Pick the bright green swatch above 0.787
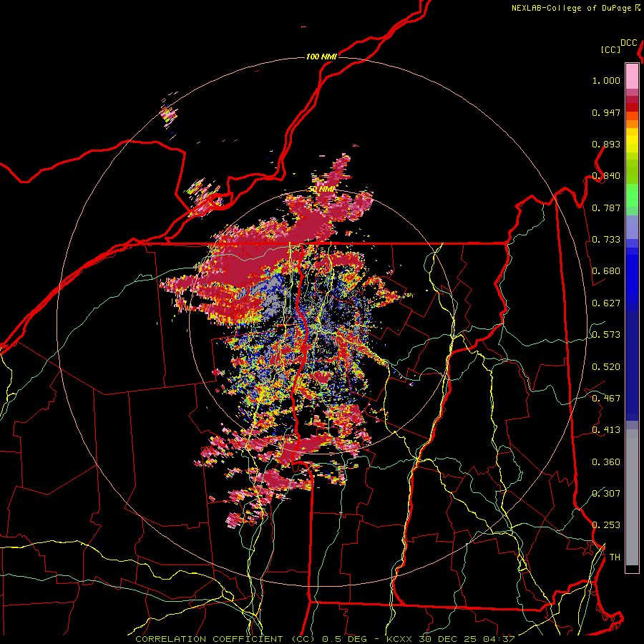644x644 pixels. tap(632, 195)
